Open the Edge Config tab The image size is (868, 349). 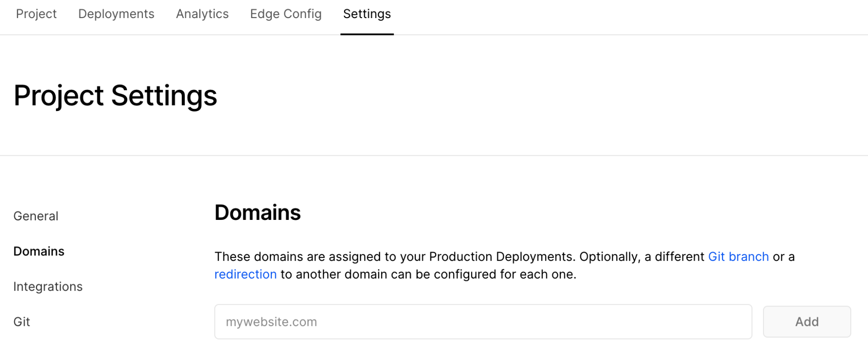pyautogui.click(x=286, y=14)
